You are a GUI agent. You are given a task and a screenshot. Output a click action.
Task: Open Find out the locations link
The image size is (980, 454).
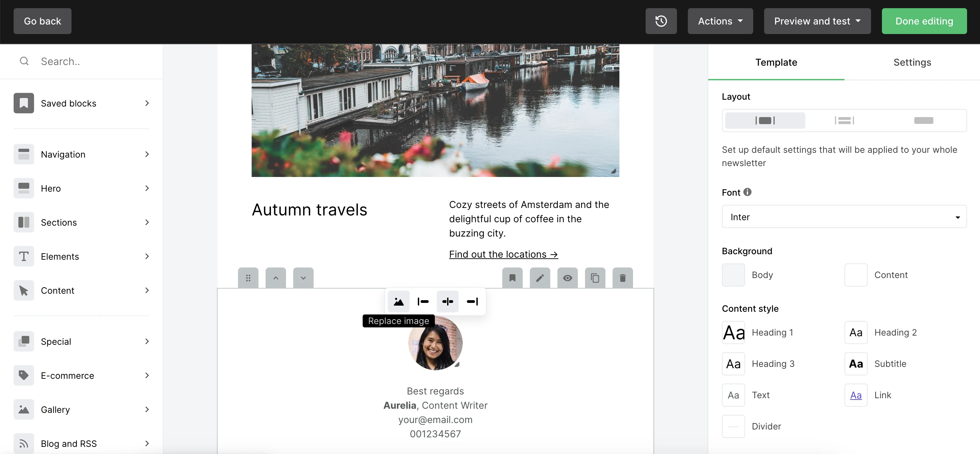pyautogui.click(x=503, y=254)
